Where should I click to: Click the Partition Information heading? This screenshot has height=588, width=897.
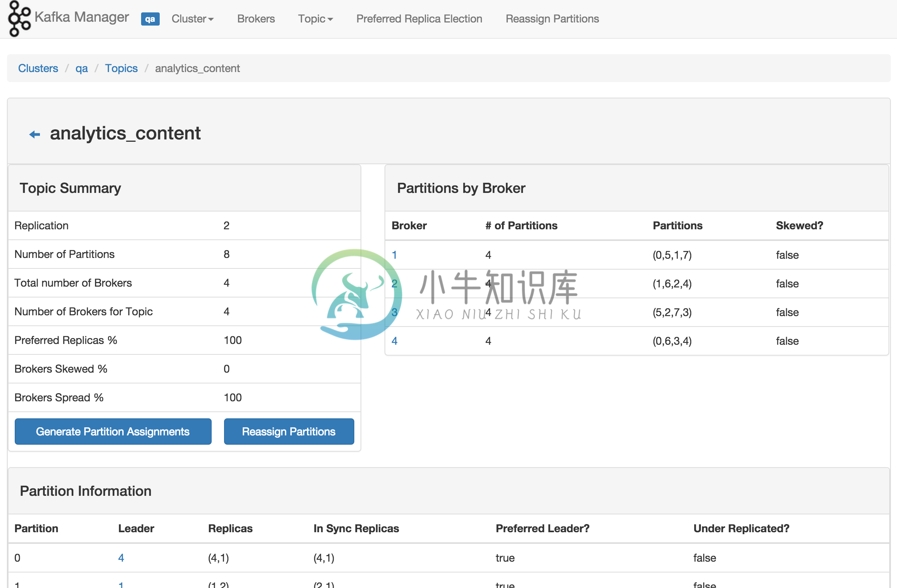86,491
